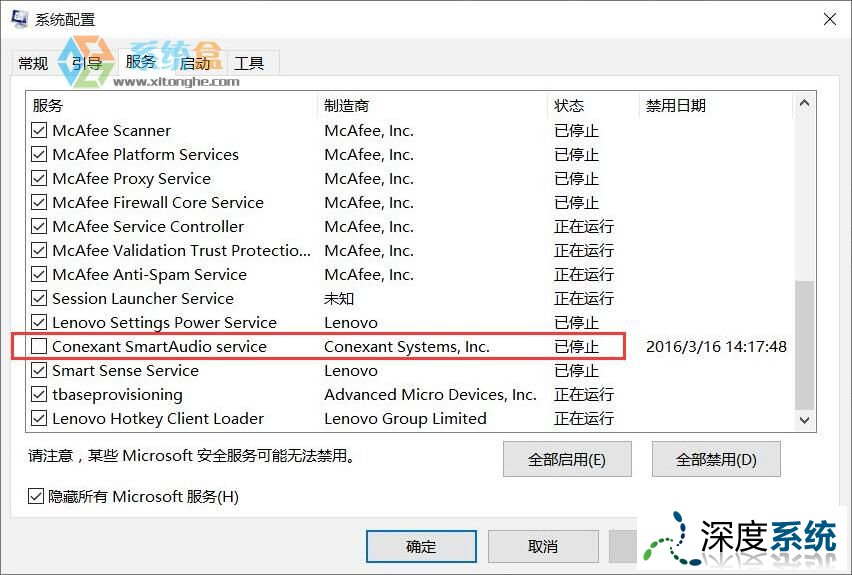Viewport: 852px width, 575px height.
Task: Toggle Session Launcher Service checkbox
Action: coord(39,298)
